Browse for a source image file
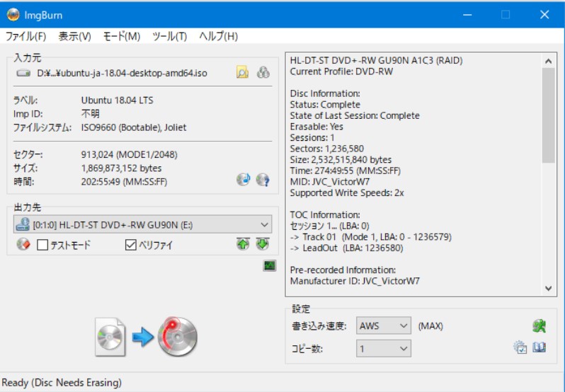Screen dimensions: 565x392 [x=242, y=72]
